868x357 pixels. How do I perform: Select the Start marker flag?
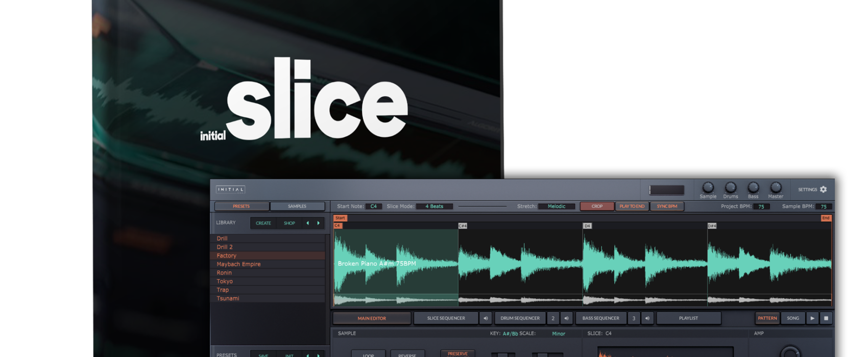(x=340, y=218)
